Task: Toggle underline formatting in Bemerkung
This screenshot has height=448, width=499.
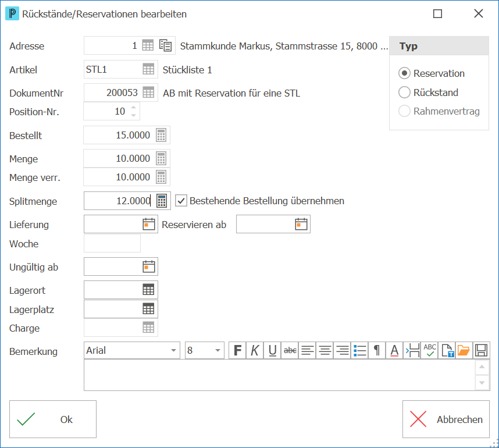Action: pyautogui.click(x=272, y=350)
